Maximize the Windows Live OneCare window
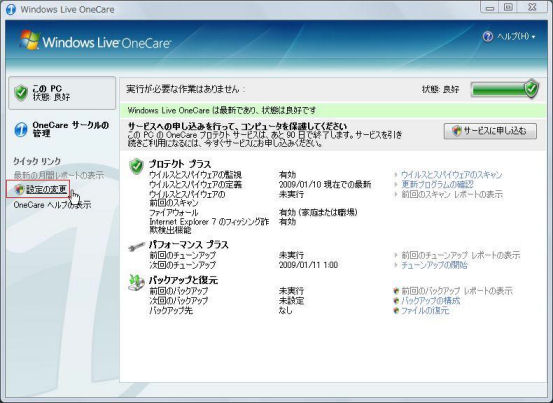The width and height of the screenshot is (553, 403). [508, 7]
